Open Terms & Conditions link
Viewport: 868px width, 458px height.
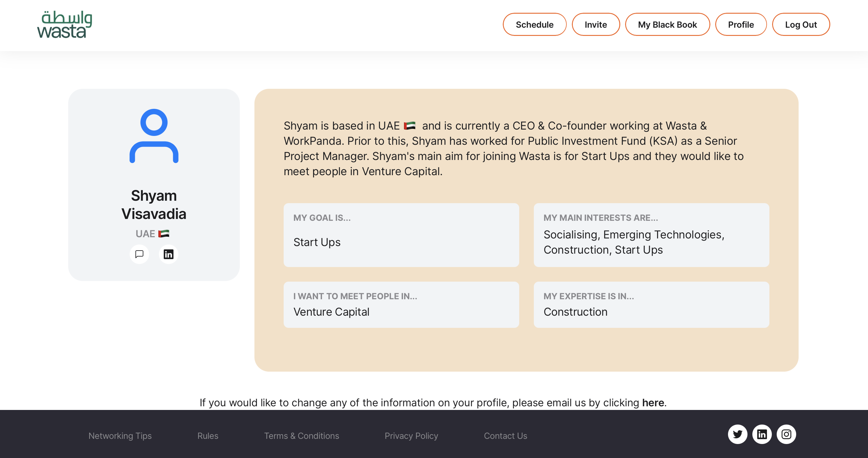[301, 436]
